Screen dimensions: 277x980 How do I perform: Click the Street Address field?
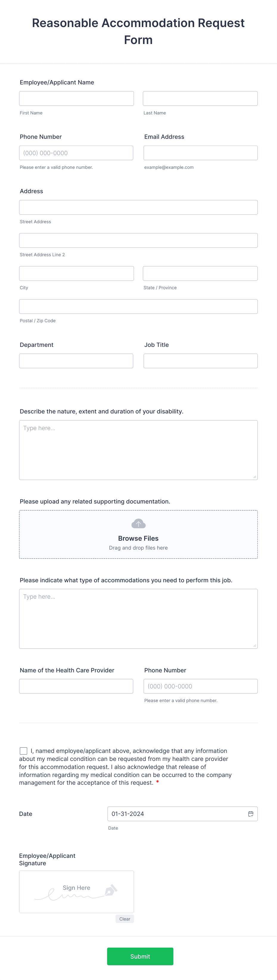click(138, 207)
